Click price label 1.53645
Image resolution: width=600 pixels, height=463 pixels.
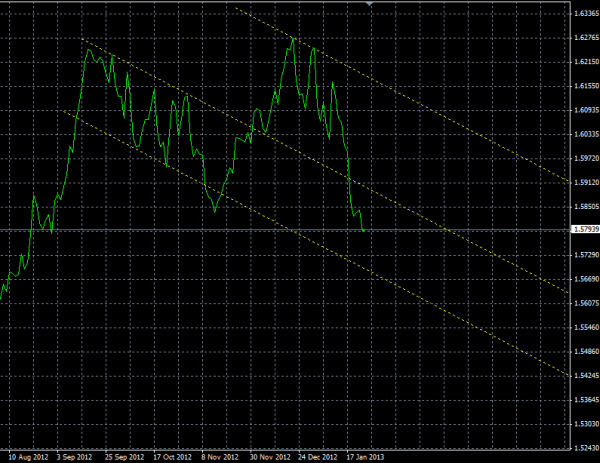[587, 400]
